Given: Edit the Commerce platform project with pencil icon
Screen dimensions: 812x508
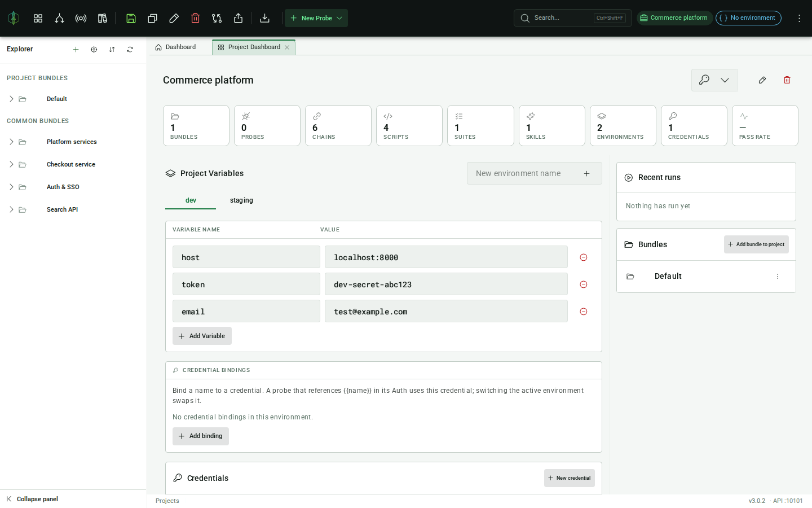Looking at the screenshot, I should [x=762, y=80].
